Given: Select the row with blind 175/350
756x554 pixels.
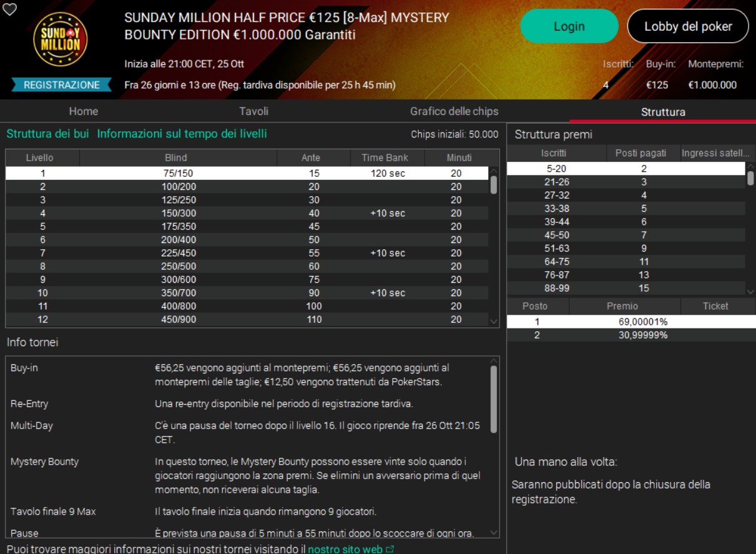Looking at the screenshot, I should [x=247, y=227].
